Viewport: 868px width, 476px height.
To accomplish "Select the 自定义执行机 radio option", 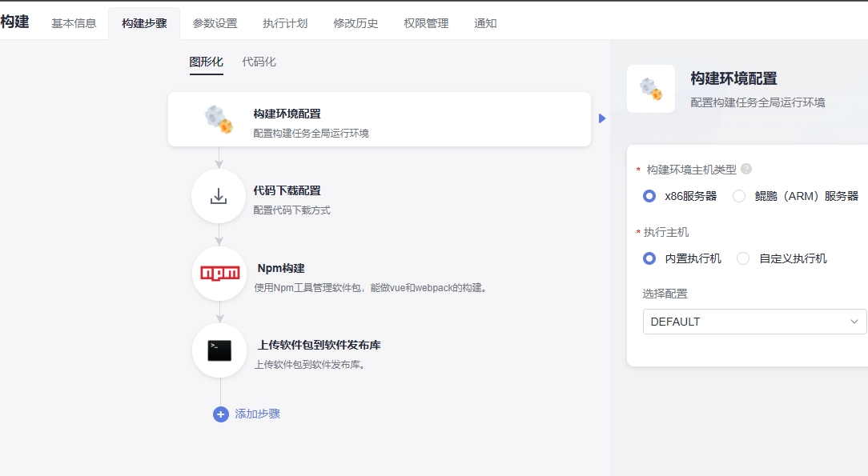I will (743, 258).
